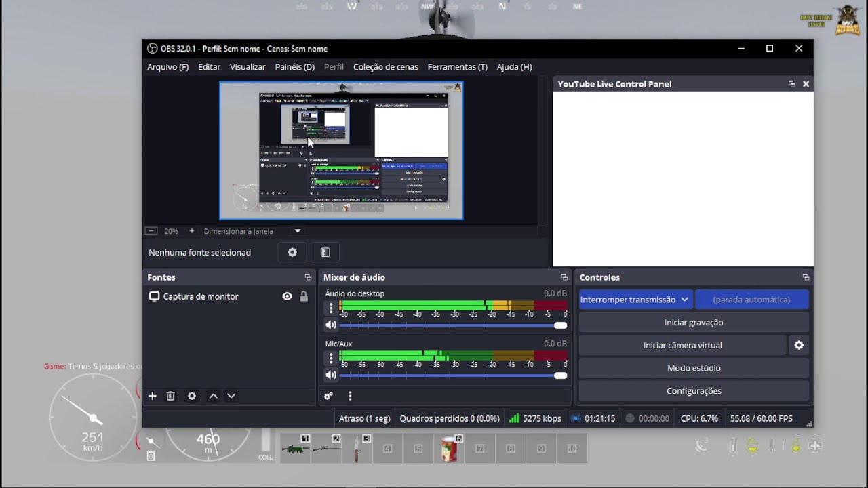Click the (parada automática) button
The width and height of the screenshot is (868, 488).
click(751, 300)
